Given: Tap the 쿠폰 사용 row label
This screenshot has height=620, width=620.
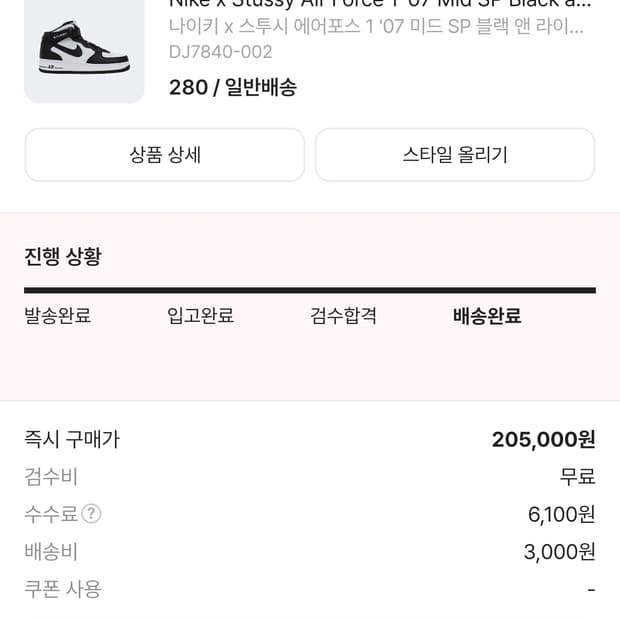Looking at the screenshot, I should [63, 589].
